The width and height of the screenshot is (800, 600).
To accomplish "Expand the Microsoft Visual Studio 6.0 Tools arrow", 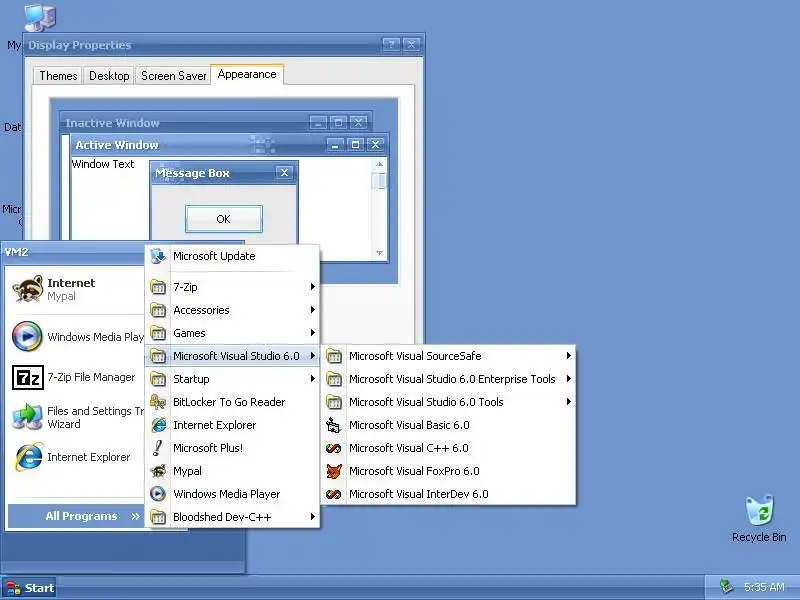I will click(x=568, y=402).
